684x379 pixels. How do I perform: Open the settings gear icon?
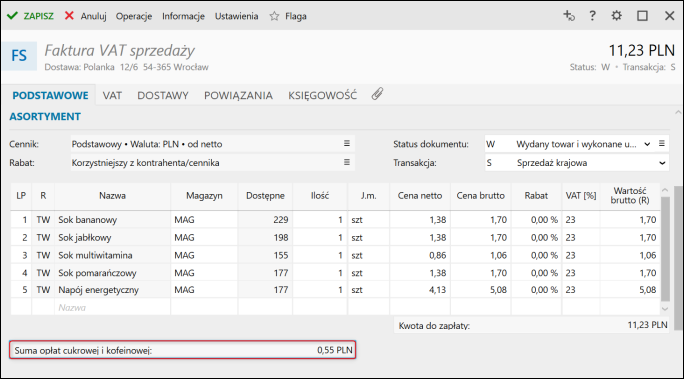click(616, 16)
